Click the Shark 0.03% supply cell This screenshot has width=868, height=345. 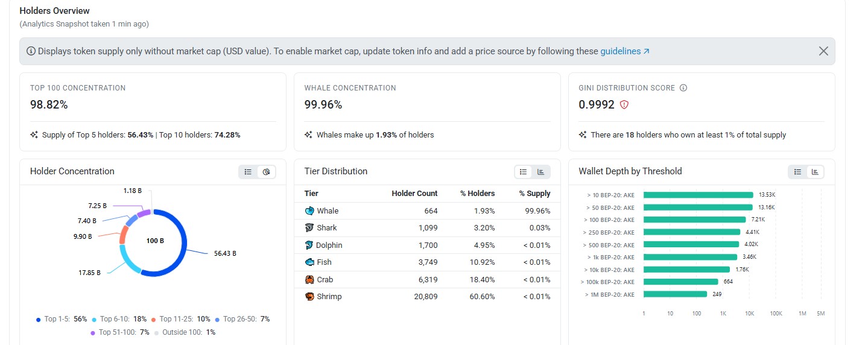tap(540, 228)
